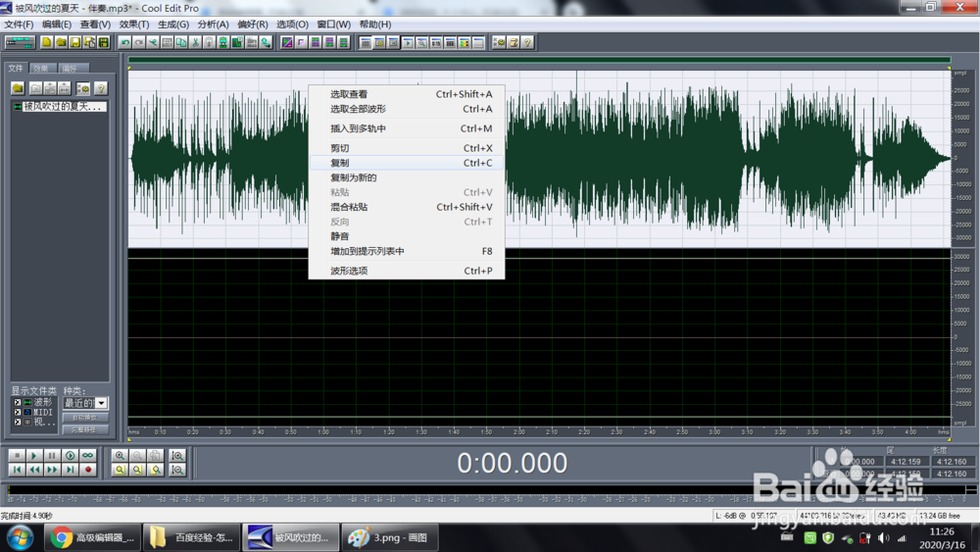Viewport: 980px width, 552px height.
Task: Choose 插入到多轨中 in the context menu
Action: tap(407, 128)
